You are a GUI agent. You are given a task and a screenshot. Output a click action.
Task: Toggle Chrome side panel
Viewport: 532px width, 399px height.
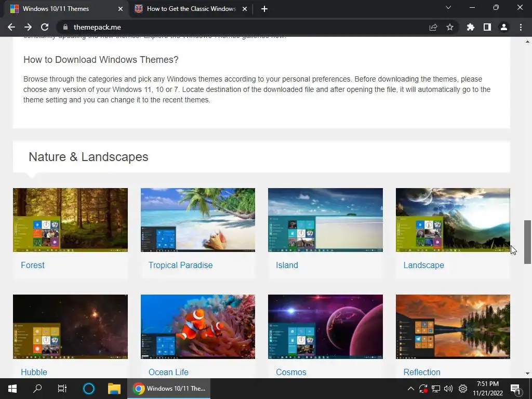(x=487, y=27)
